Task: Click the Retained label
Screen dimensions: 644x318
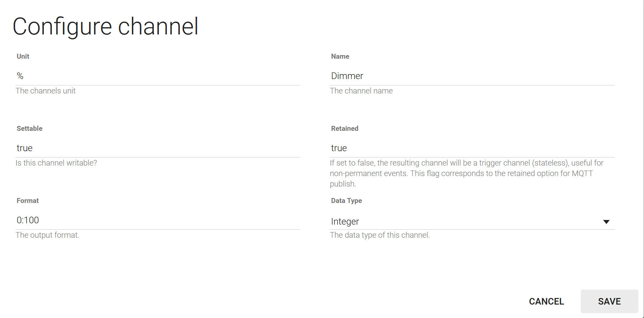Action: [x=344, y=129]
